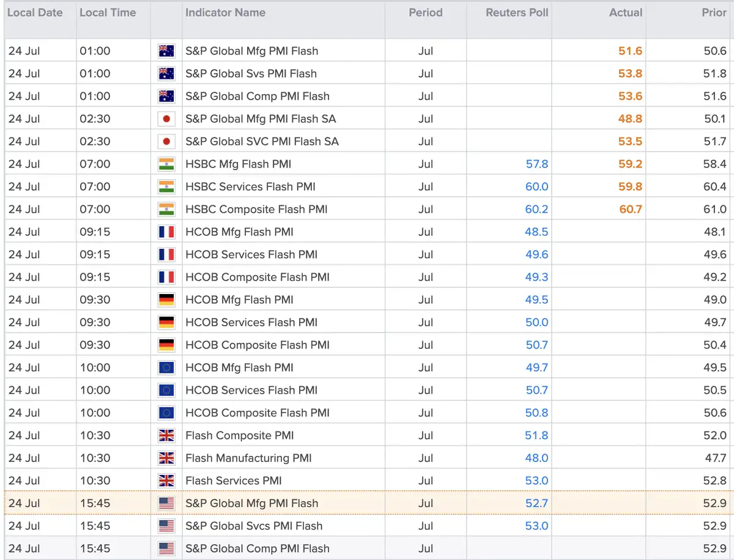
Task: Select the HSBC Services Flash PMI indicator
Action: [x=251, y=187]
